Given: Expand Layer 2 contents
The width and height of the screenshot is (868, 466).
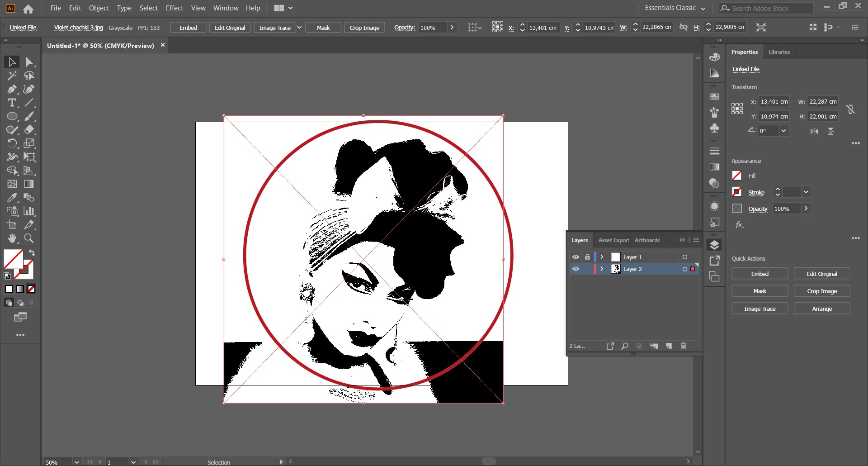Looking at the screenshot, I should (602, 269).
